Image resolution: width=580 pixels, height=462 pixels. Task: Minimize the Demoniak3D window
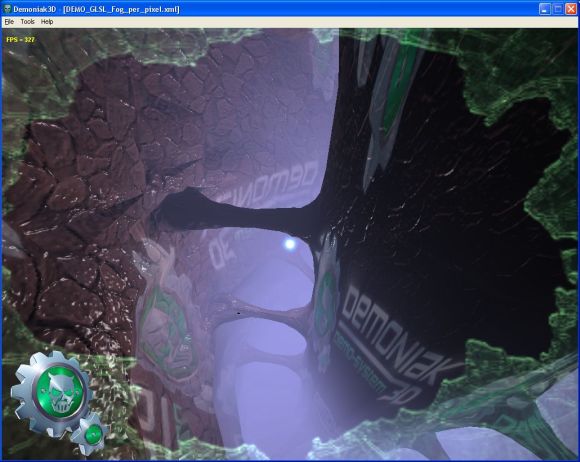544,9
